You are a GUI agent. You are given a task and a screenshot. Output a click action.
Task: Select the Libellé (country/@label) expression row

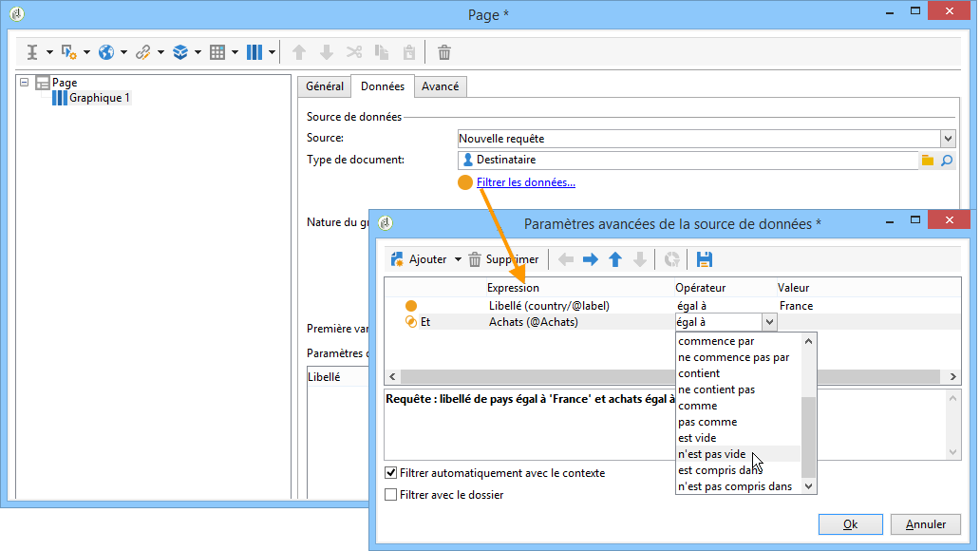click(x=550, y=306)
